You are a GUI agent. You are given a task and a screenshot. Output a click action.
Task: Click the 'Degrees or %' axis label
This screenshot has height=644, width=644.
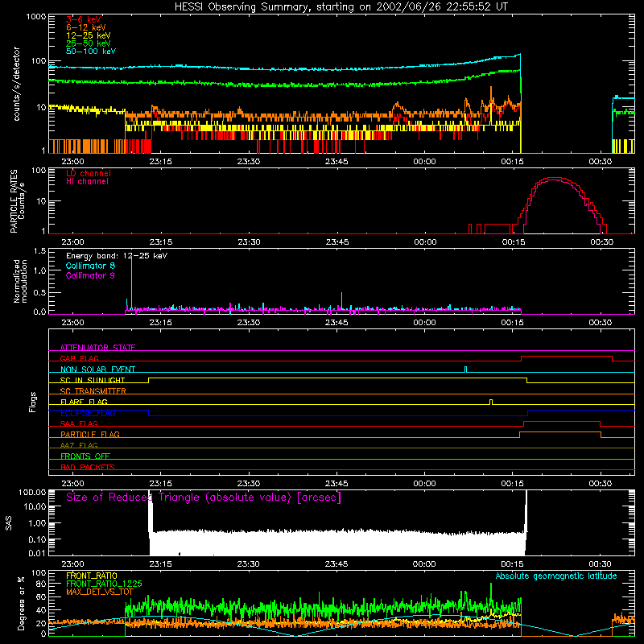coord(21,603)
